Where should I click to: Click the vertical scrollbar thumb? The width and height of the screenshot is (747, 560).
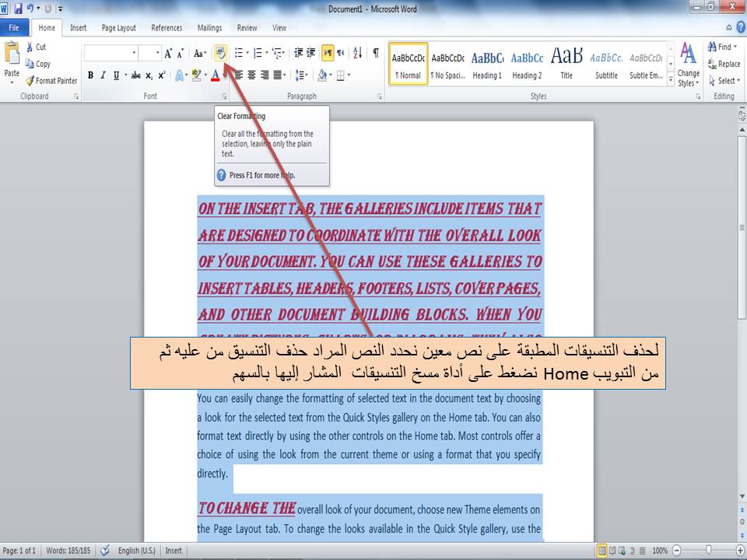point(742,226)
